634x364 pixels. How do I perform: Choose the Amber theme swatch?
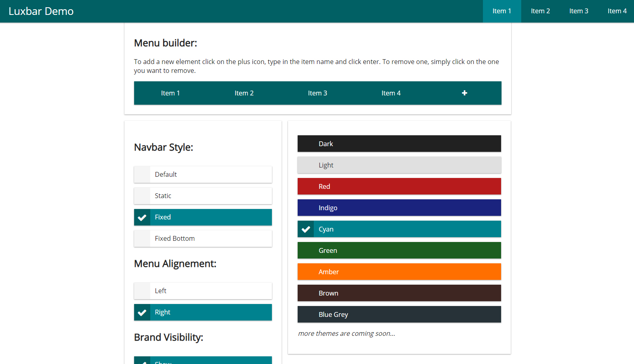click(399, 272)
